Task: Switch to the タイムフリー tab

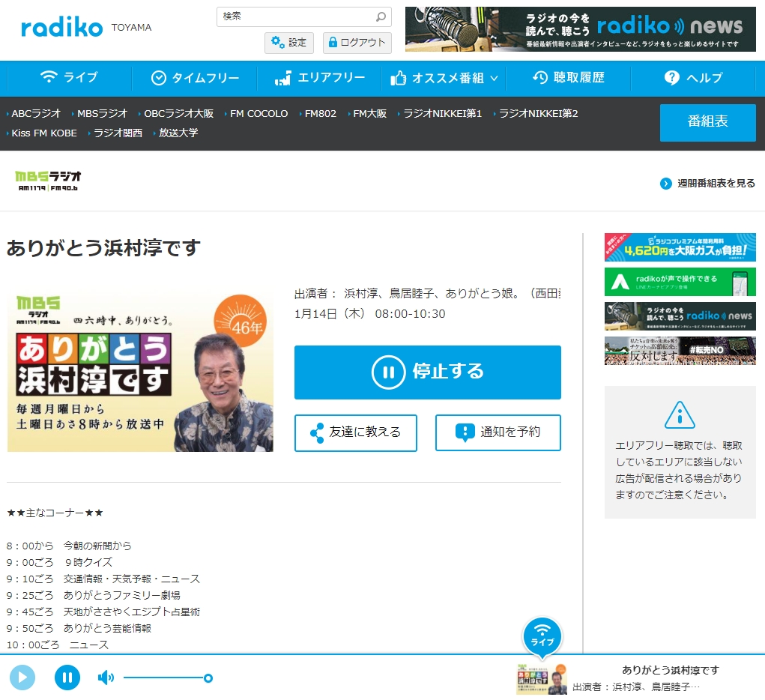Action: tap(195, 78)
